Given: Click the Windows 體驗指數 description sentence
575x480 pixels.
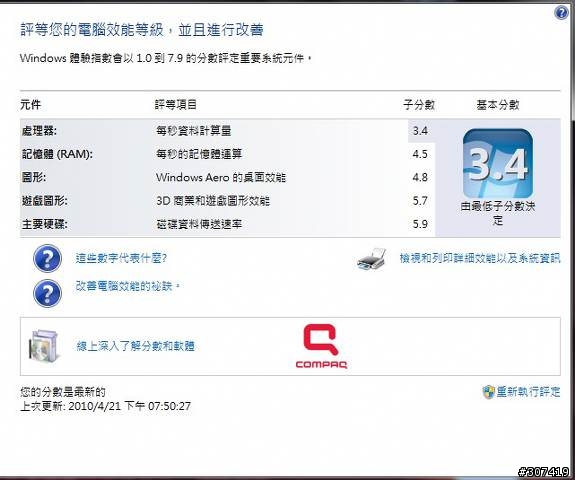Looking at the screenshot, I should pyautogui.click(x=166, y=58).
